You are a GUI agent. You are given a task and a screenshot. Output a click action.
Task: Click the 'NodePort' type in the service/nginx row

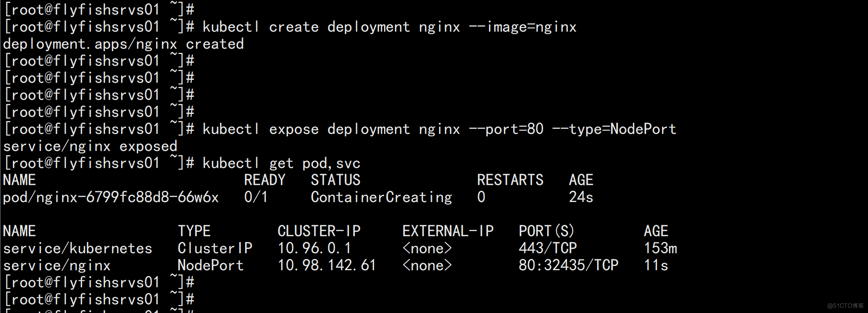point(211,266)
